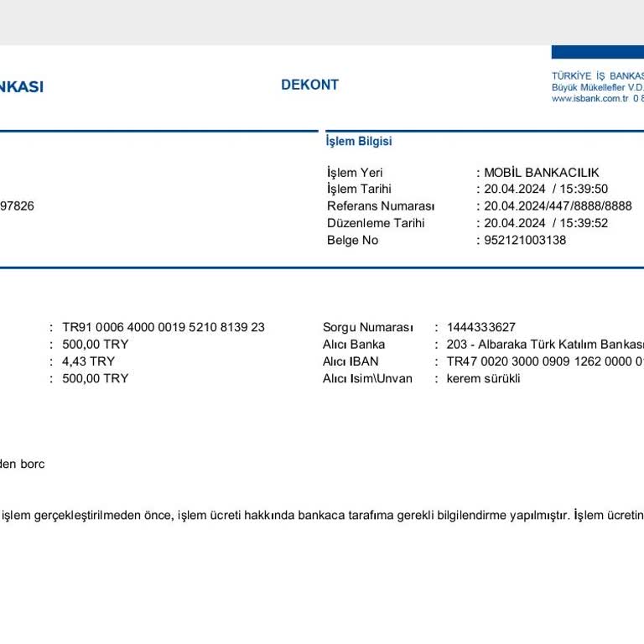Select sender IBAN starting with TR91
644x644 pixels.
[164, 327]
